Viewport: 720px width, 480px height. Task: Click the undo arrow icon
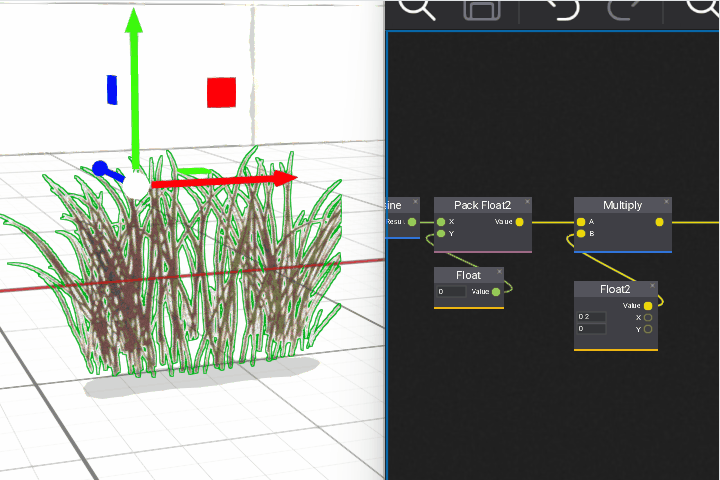(564, 9)
